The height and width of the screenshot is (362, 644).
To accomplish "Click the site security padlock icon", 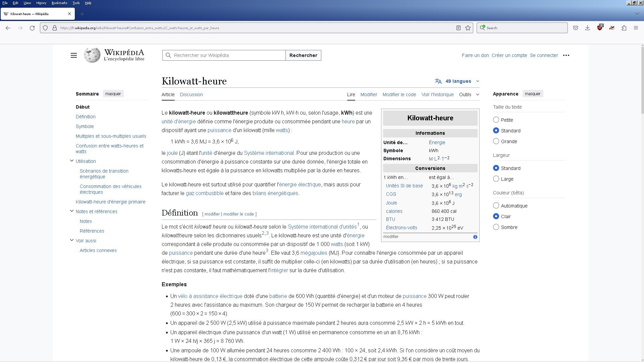I will pos(55,28).
